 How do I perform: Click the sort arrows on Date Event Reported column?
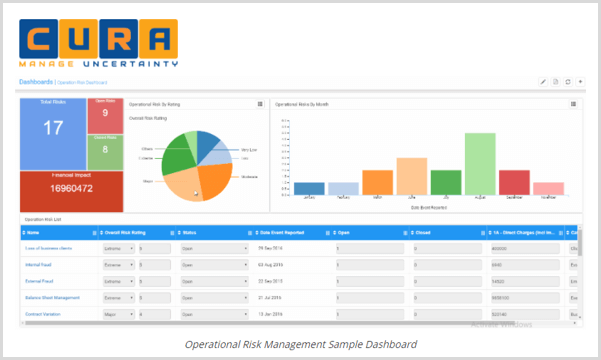(257, 233)
